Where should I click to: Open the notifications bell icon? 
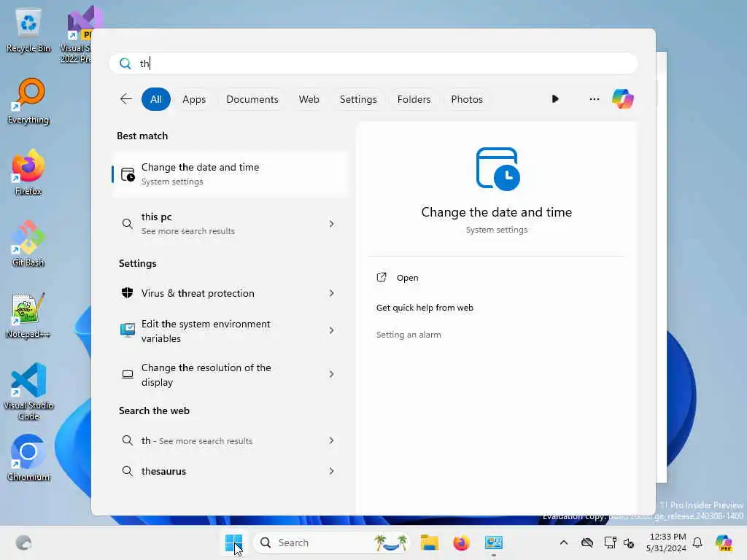[697, 542]
